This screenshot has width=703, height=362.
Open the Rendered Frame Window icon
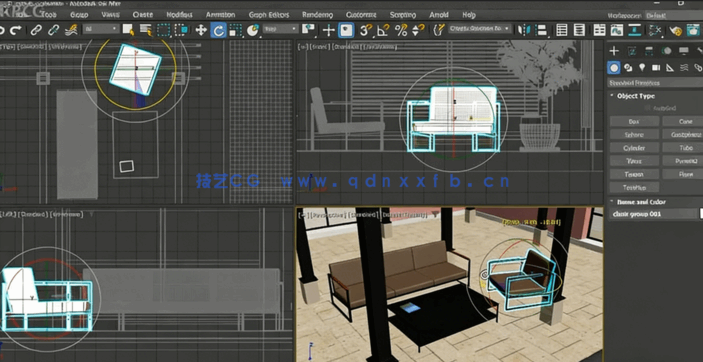tap(693, 30)
